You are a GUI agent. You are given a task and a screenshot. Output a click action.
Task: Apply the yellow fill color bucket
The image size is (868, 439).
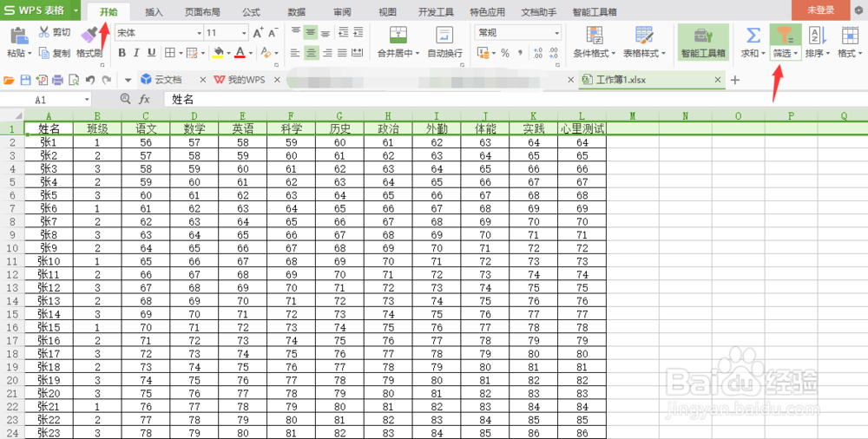[x=218, y=53]
